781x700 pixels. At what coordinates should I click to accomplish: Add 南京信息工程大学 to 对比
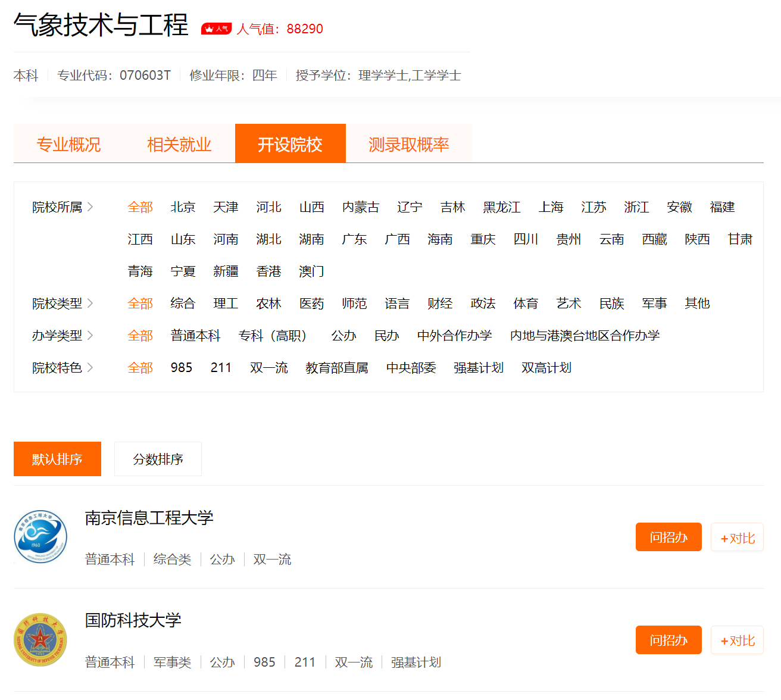[737, 537]
